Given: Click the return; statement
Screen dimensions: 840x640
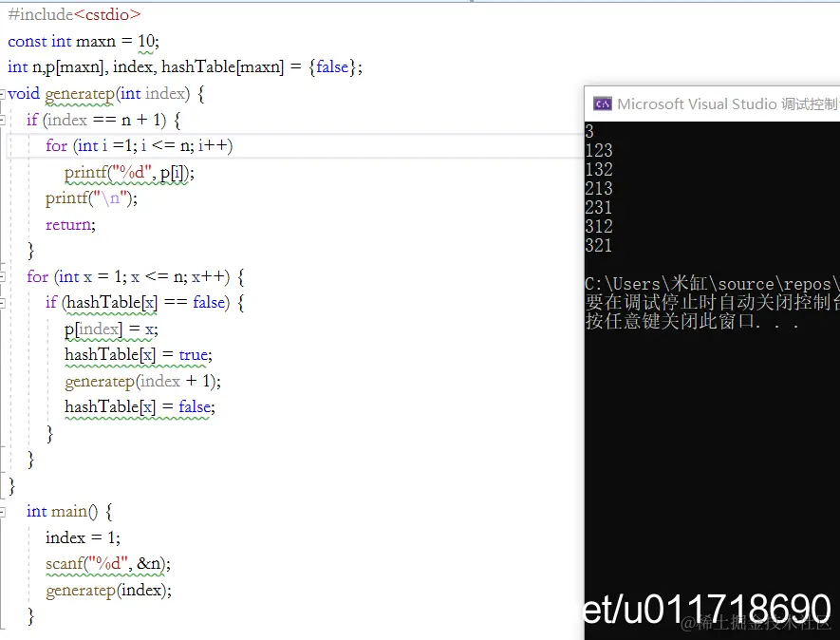Looking at the screenshot, I should pos(70,225).
